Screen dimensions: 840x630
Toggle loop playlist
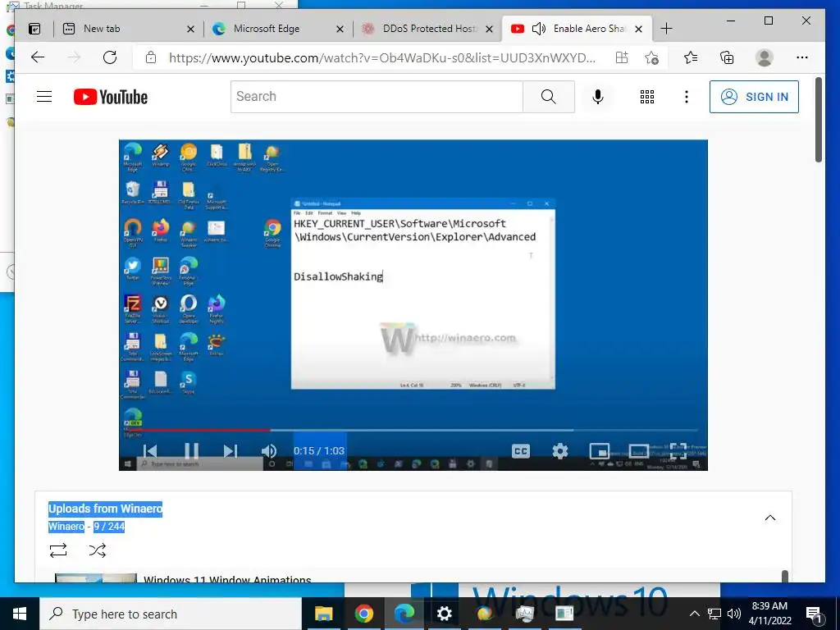tap(58, 550)
